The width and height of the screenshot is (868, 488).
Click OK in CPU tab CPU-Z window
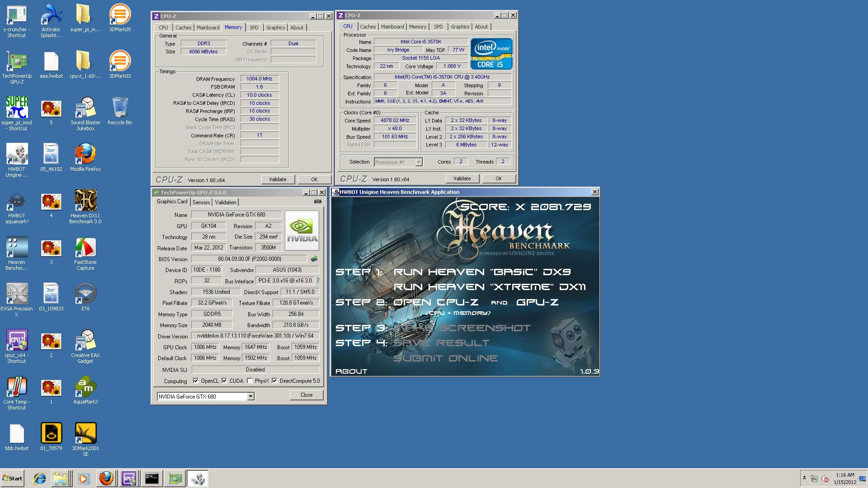[x=499, y=178]
